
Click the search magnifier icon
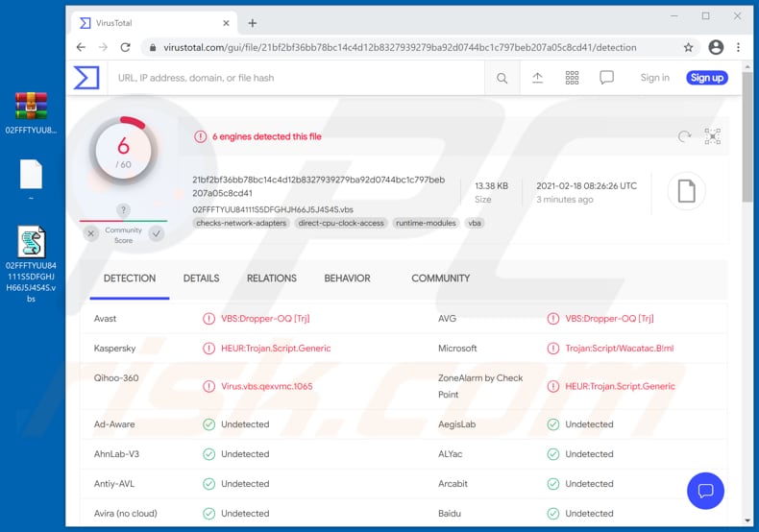coord(502,78)
